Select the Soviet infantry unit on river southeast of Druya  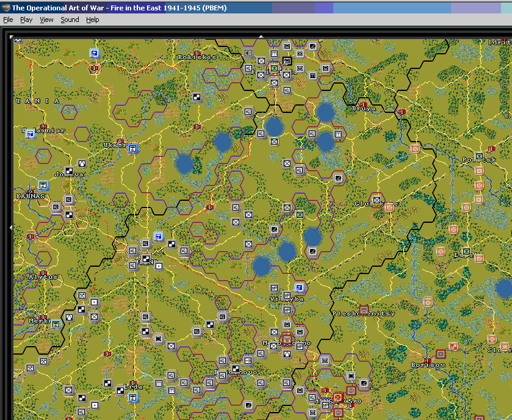415,149
